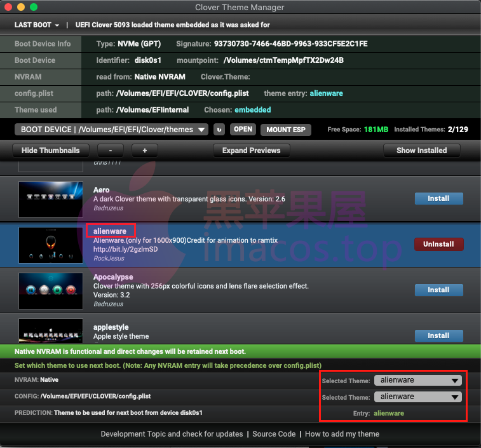Viewport: 481px width, 448px height.
Task: Click the Apocalypse theme thumbnail
Action: point(51,290)
